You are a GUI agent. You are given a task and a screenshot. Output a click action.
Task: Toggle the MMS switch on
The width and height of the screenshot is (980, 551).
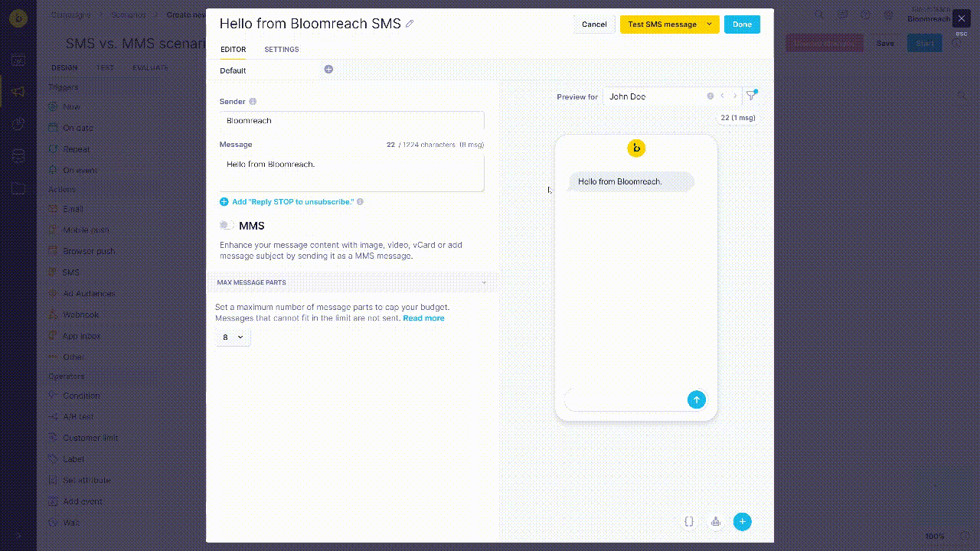point(226,225)
